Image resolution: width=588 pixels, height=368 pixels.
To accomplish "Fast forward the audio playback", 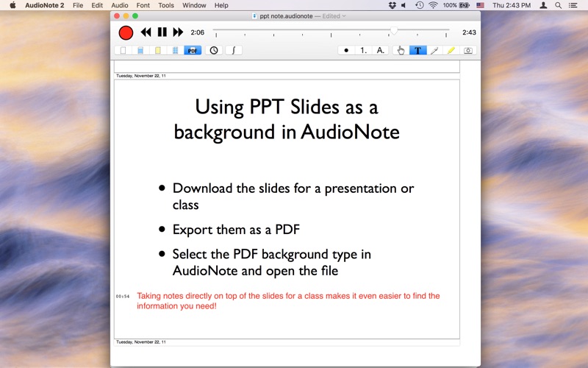I will 178,32.
